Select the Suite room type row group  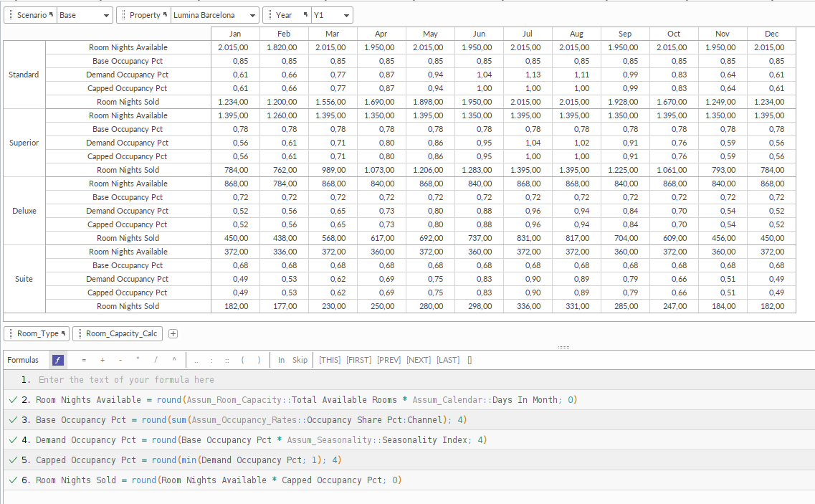pyautogui.click(x=24, y=279)
